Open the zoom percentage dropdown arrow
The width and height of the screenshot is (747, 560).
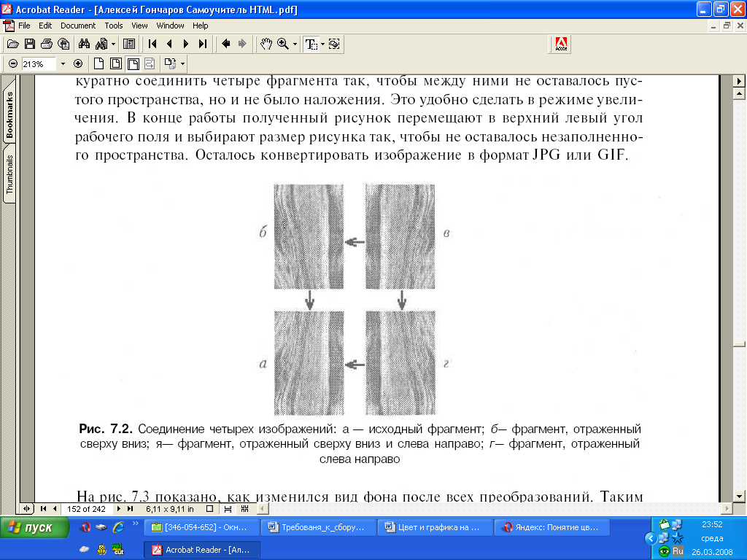click(x=63, y=64)
